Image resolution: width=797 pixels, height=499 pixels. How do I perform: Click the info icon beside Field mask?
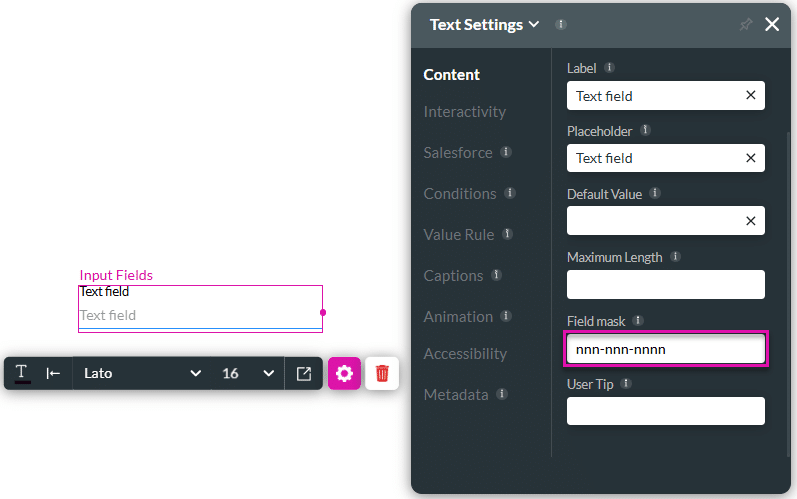click(x=638, y=321)
